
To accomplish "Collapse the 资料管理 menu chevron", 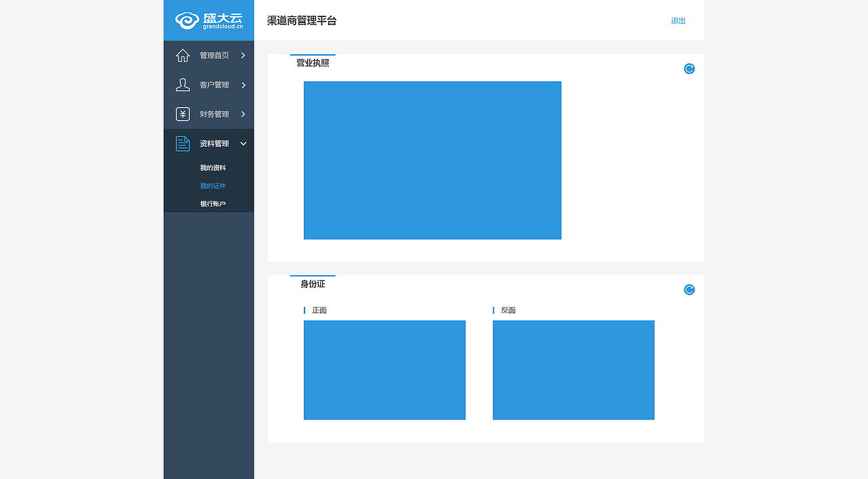I will [243, 144].
